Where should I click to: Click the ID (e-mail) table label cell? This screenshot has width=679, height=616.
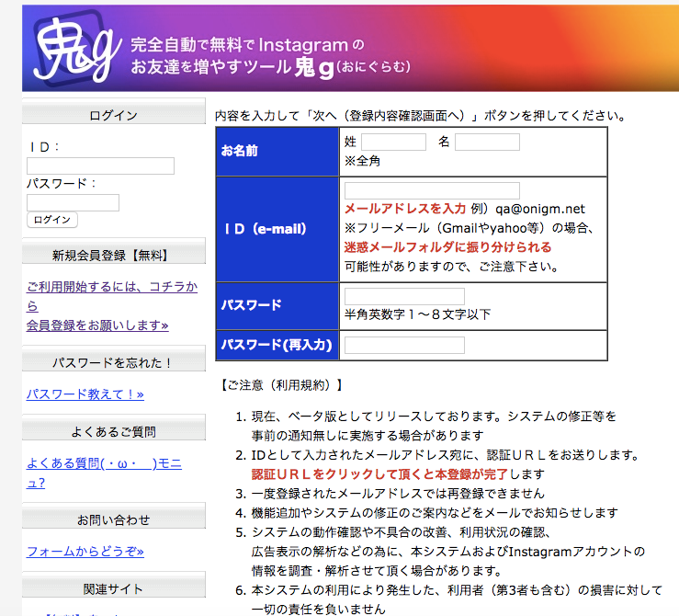click(x=277, y=229)
